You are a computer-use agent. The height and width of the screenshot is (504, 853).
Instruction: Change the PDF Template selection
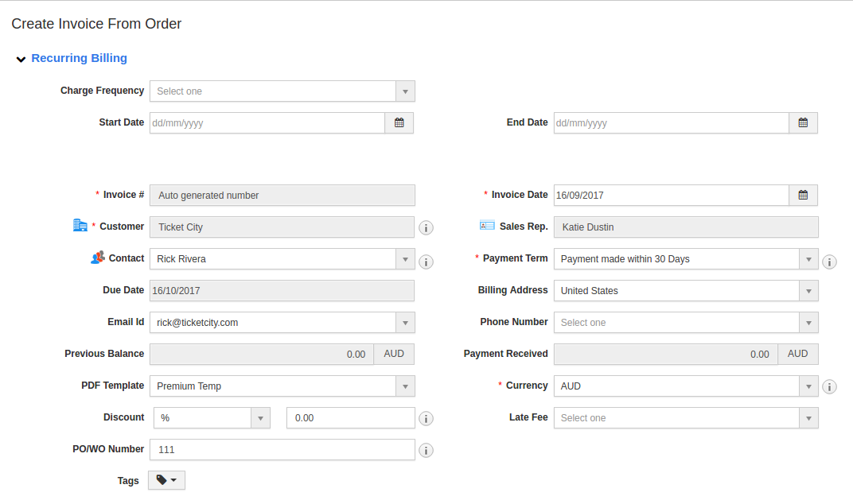coord(282,386)
